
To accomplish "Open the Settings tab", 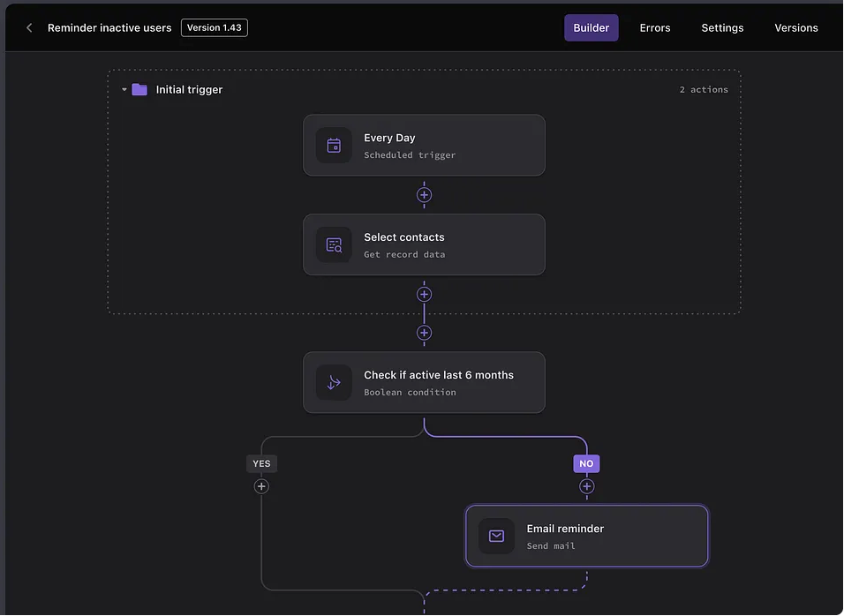I will (x=722, y=28).
